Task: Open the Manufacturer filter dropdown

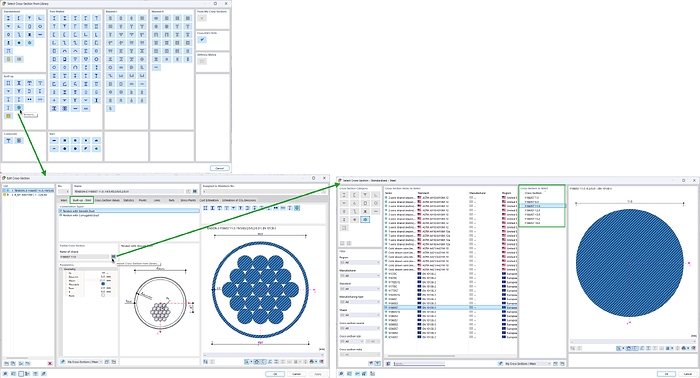Action: click(x=360, y=276)
